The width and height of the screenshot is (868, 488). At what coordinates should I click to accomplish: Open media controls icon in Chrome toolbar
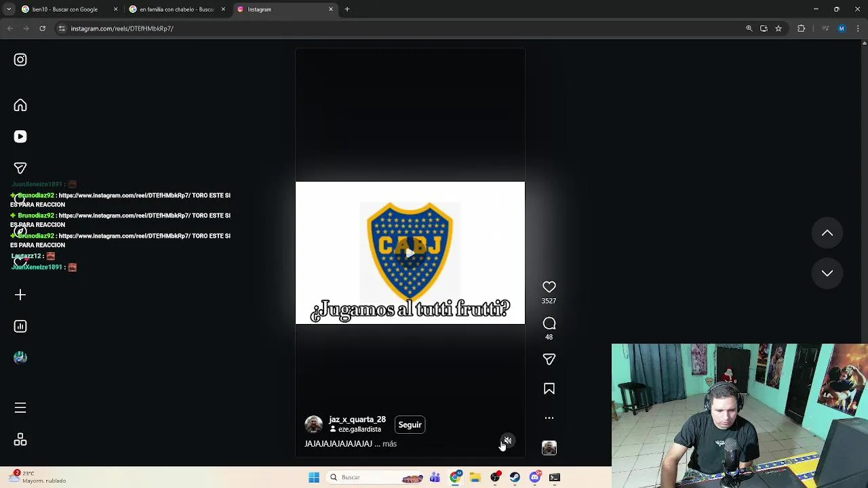825,28
